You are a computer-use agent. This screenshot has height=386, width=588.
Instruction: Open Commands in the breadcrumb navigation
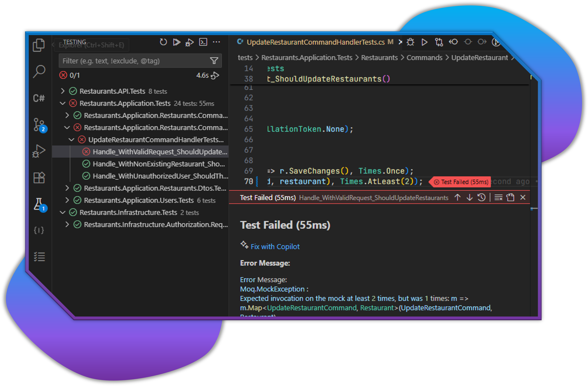click(x=424, y=57)
